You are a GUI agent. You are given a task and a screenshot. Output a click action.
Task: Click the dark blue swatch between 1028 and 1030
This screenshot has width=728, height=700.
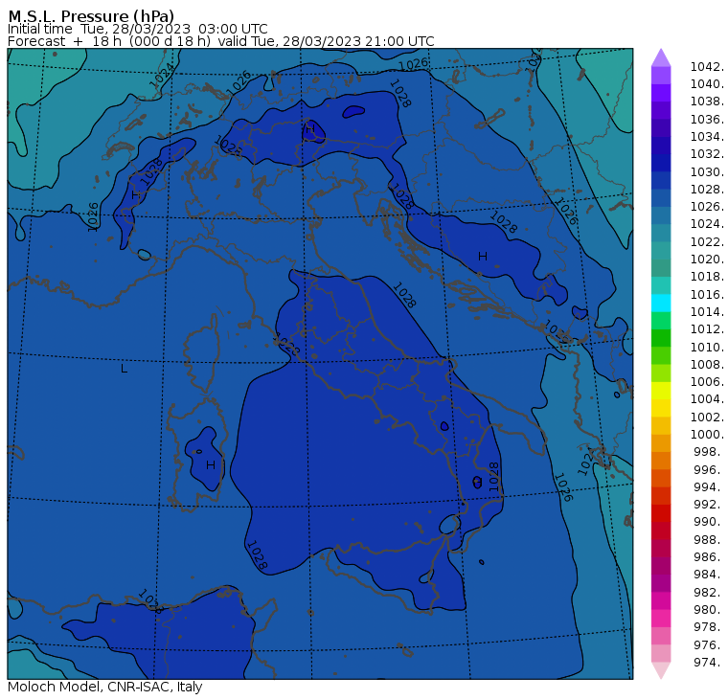[x=661, y=180]
